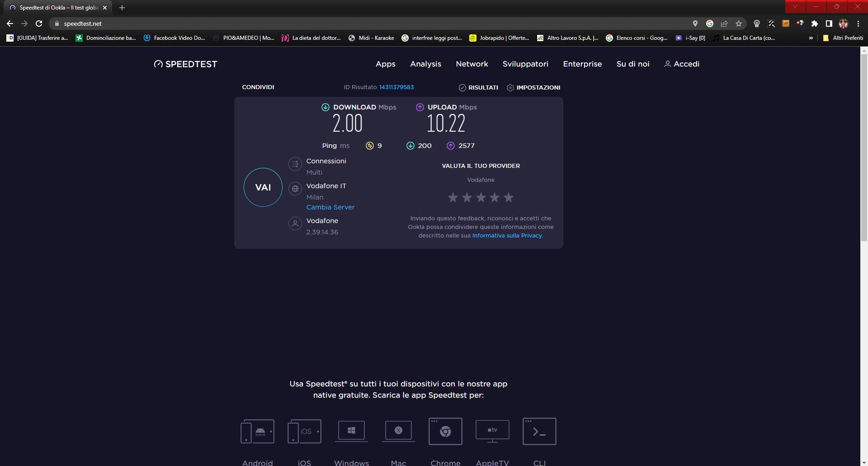Open the La Casa Di Carta bookmark

click(x=744, y=38)
